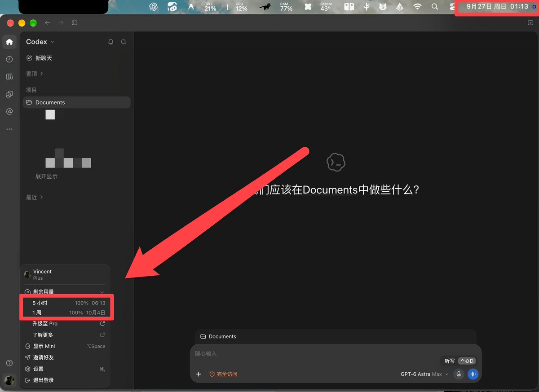Open the Codex workspace dropdown
The width and height of the screenshot is (539, 392).
40,42
